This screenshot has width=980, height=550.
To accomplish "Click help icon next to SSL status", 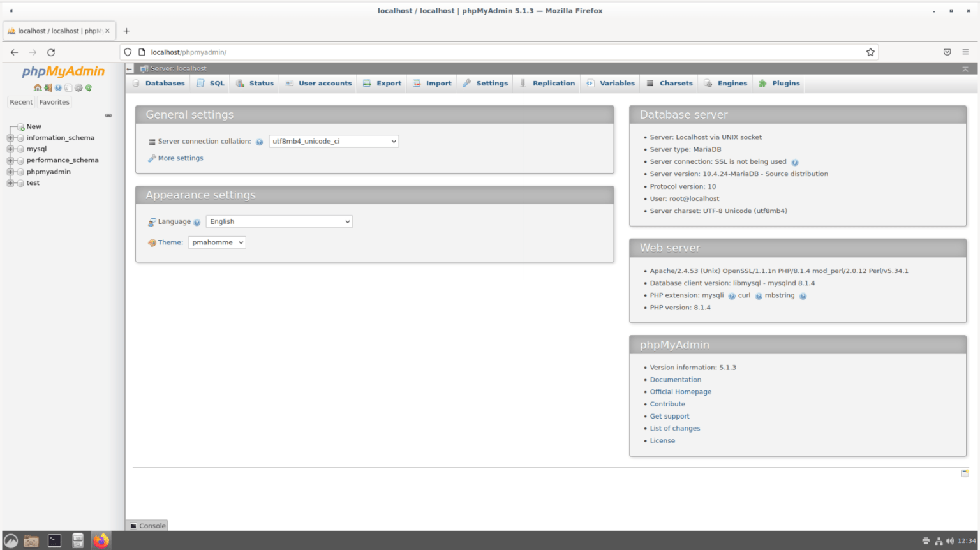I will pyautogui.click(x=795, y=163).
